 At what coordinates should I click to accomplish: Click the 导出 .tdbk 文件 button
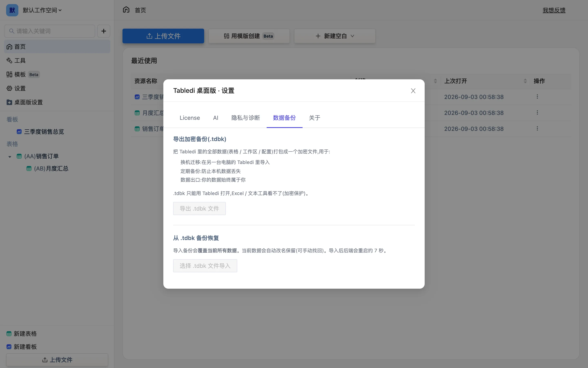tap(199, 209)
